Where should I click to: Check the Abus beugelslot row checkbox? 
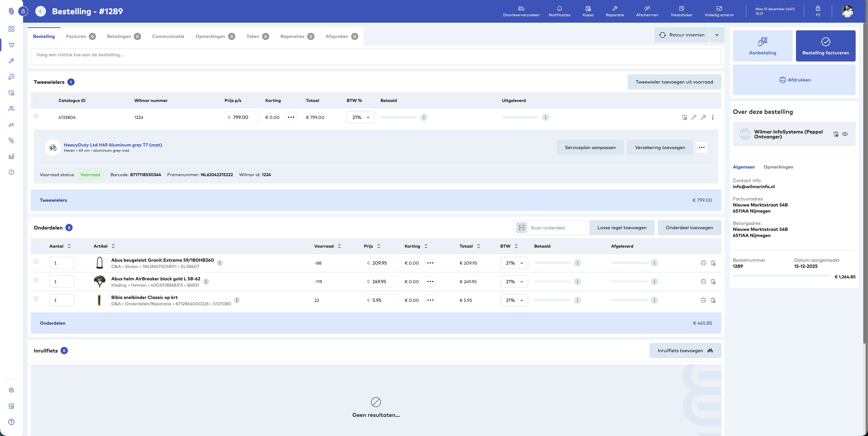click(36, 262)
